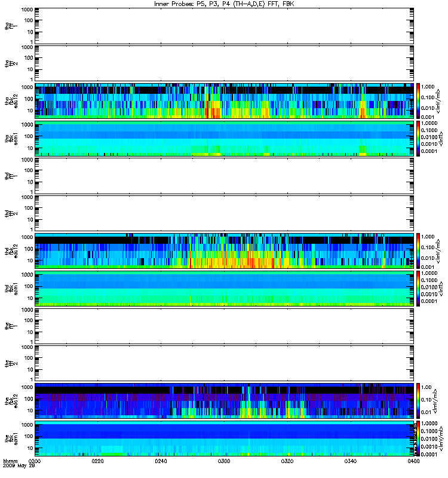Click the 0.001 label on thd edc12 color bar
The width and height of the screenshot is (448, 478).
tap(428, 267)
